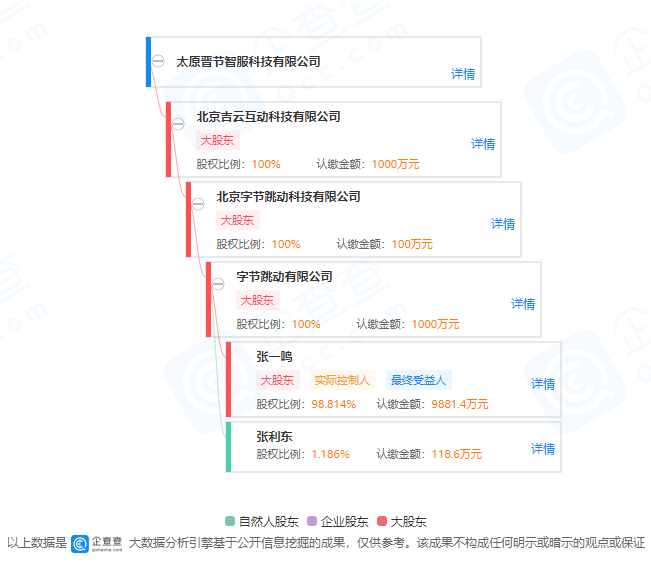Click 100% equity ratio of 北京吉云互动科技有限公司

[x=266, y=164]
